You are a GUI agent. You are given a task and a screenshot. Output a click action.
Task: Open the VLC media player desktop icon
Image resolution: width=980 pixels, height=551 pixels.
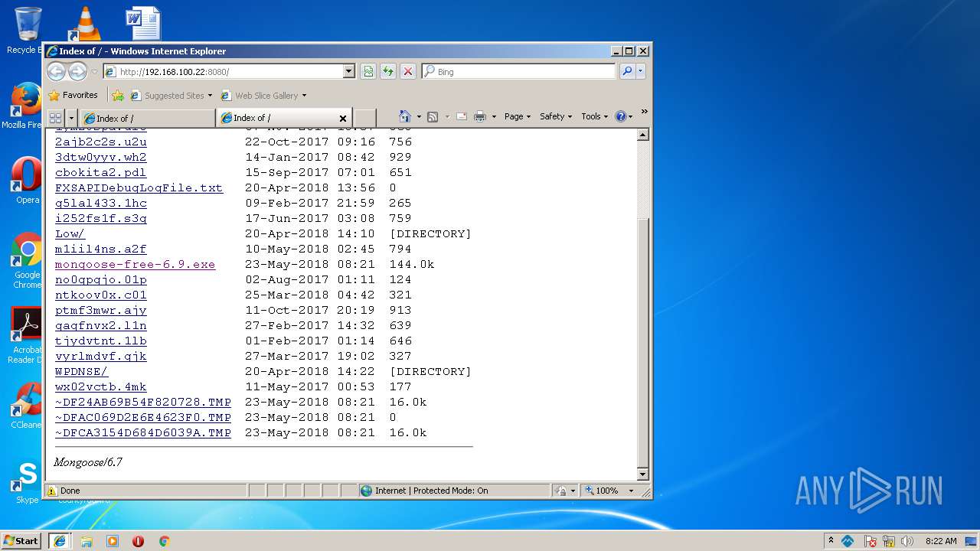click(86, 23)
